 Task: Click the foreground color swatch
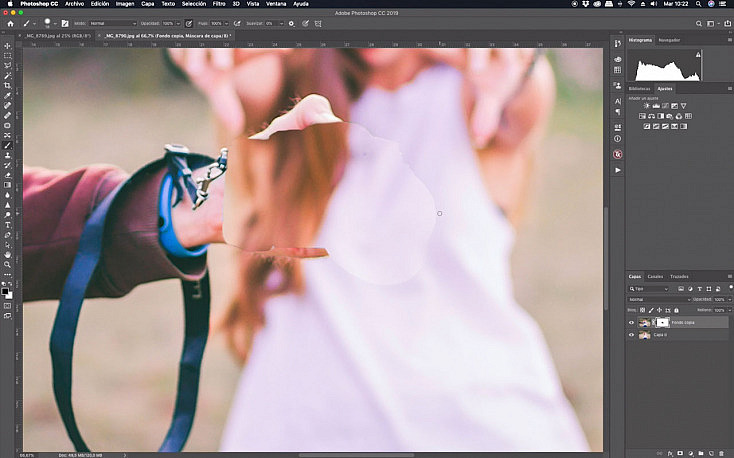coord(5,292)
